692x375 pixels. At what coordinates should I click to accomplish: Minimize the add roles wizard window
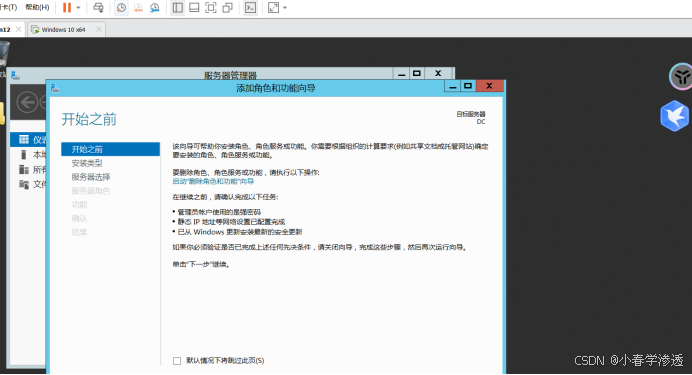click(453, 86)
